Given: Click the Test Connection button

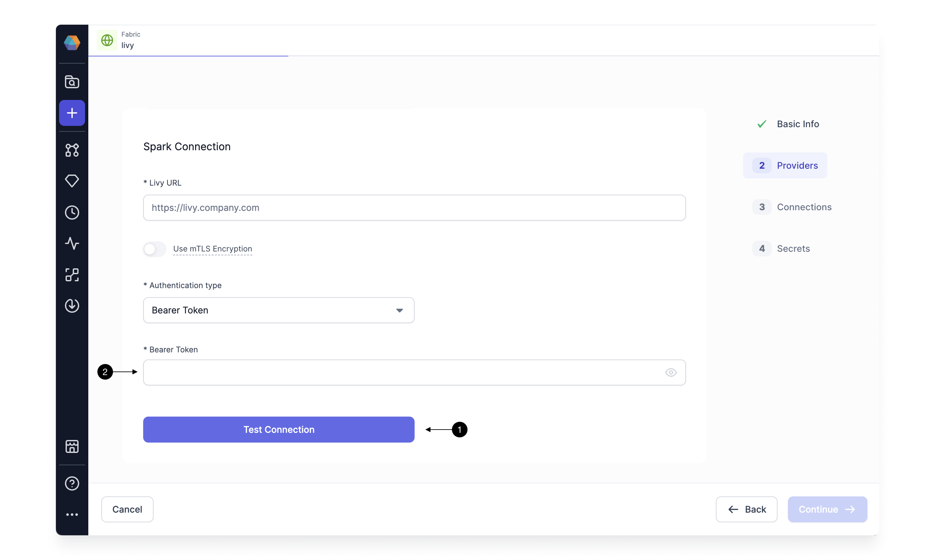Looking at the screenshot, I should tap(279, 429).
